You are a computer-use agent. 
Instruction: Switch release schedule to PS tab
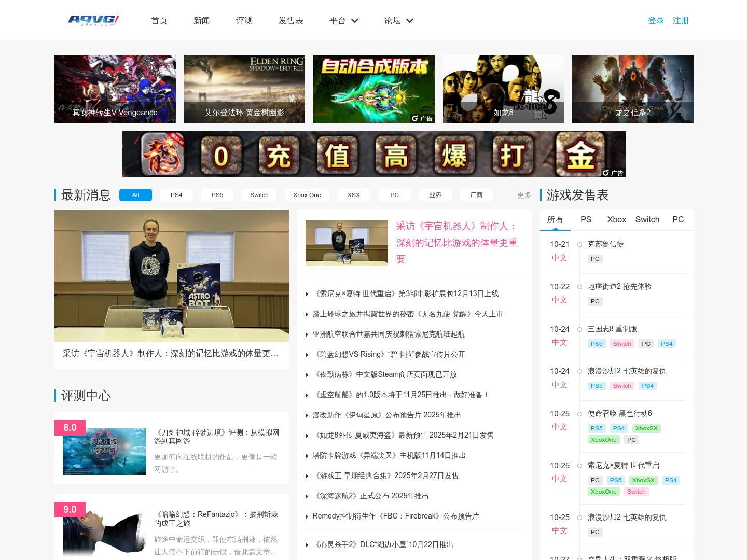click(586, 220)
